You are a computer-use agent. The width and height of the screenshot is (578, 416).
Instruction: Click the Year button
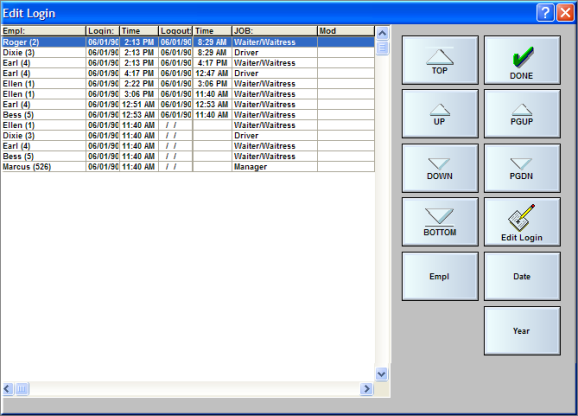522,331
